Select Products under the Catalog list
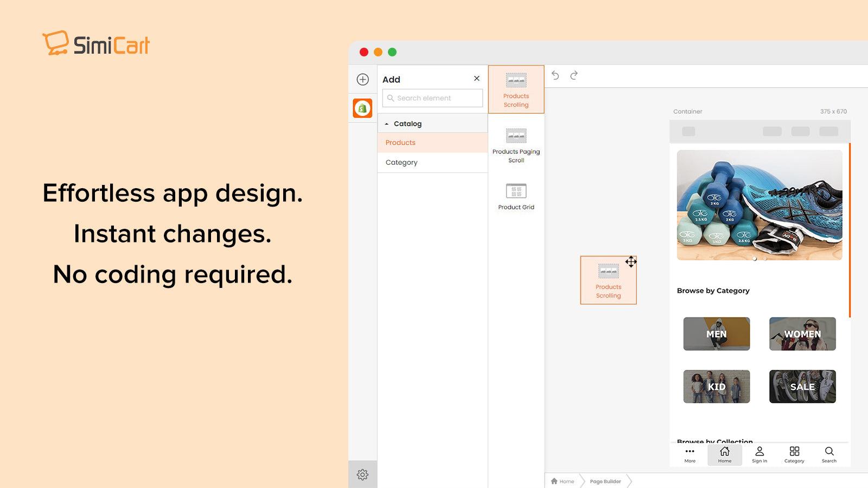The image size is (868, 488). tap(400, 142)
